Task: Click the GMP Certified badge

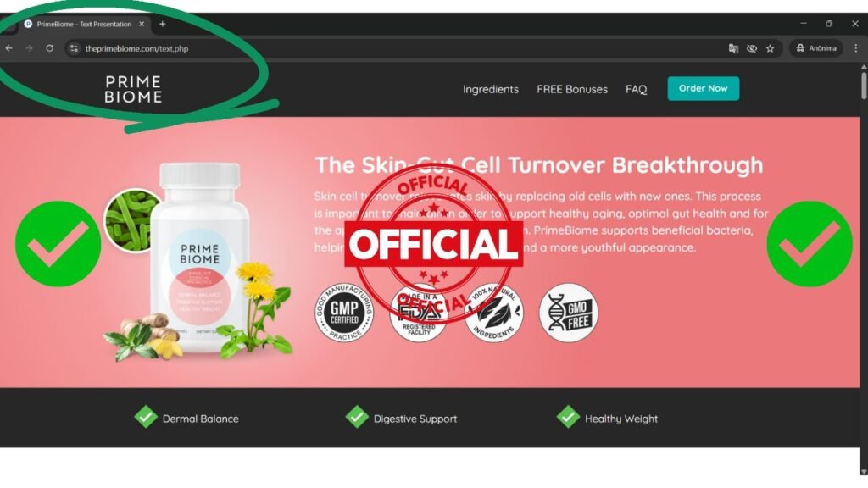Action: click(x=344, y=313)
